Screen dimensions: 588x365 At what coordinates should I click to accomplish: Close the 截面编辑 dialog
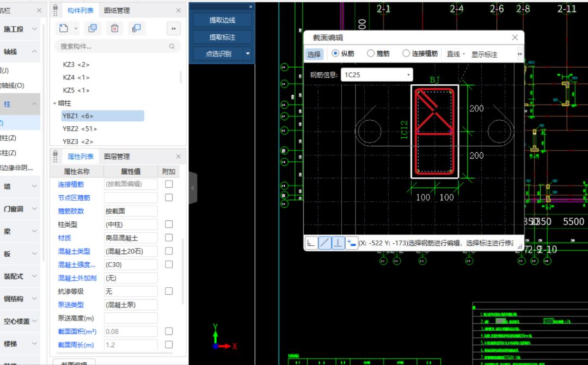click(515, 38)
